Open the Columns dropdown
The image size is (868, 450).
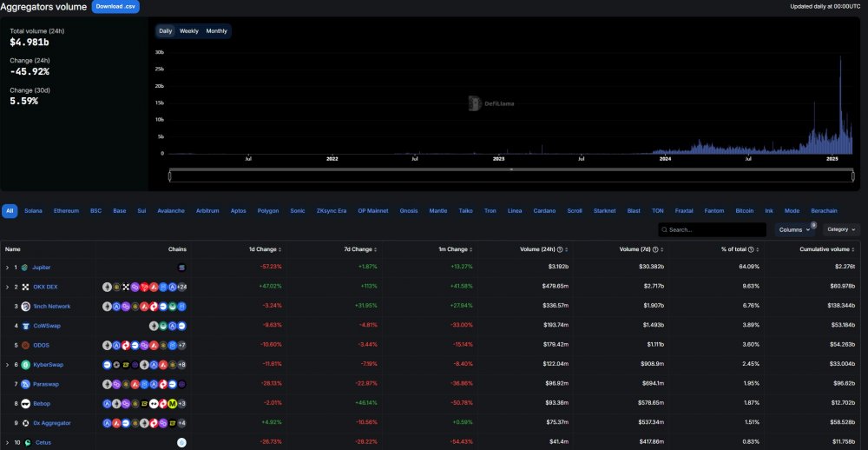[794, 230]
